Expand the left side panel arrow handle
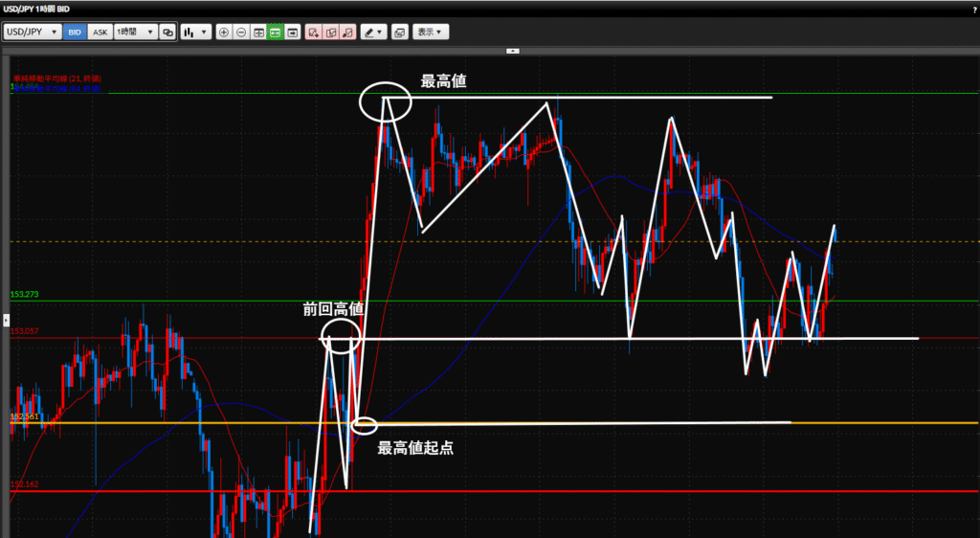The image size is (980, 538). tap(5, 318)
